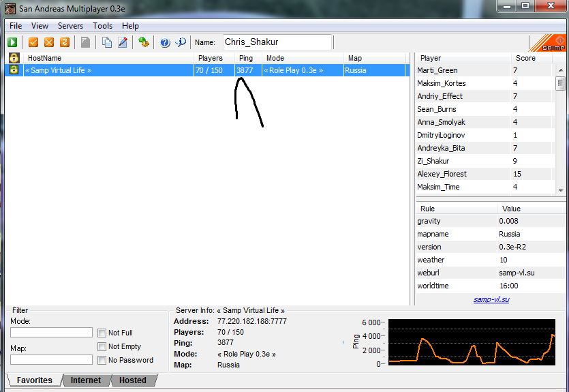Select player Maksim_Kortes in the player list
569x392 pixels.
point(486,83)
